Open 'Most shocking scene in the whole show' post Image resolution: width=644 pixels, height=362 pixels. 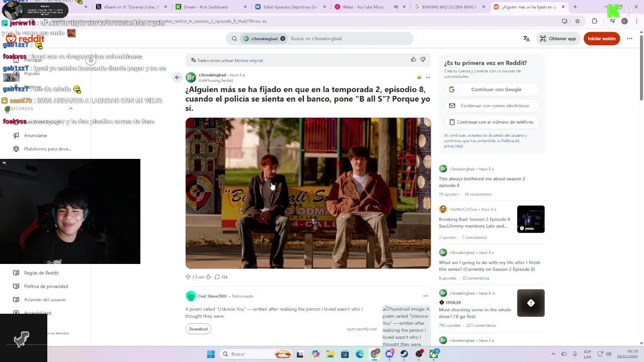(x=474, y=313)
